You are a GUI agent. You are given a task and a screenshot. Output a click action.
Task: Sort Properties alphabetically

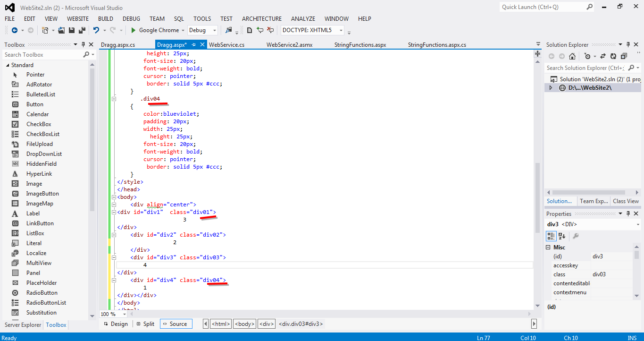561,236
